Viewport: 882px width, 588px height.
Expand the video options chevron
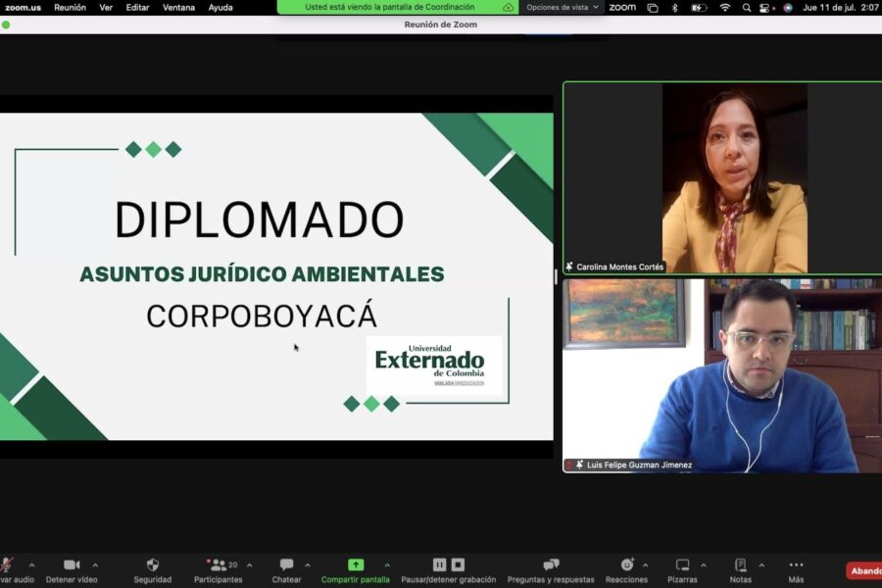[x=95, y=564]
